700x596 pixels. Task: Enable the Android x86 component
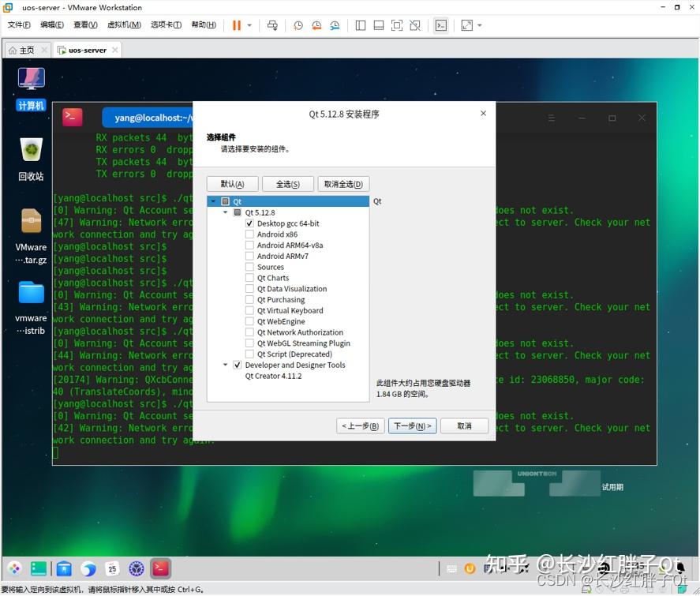(249, 234)
